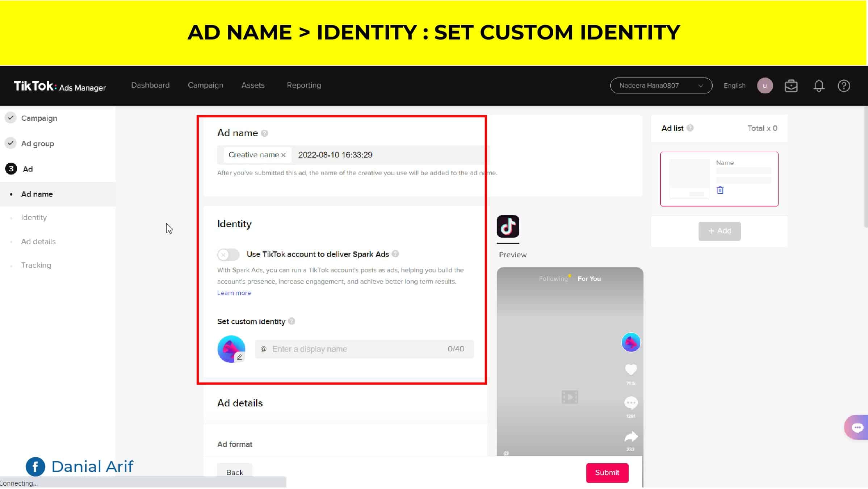Jump to Identity section in the sidebar

34,217
